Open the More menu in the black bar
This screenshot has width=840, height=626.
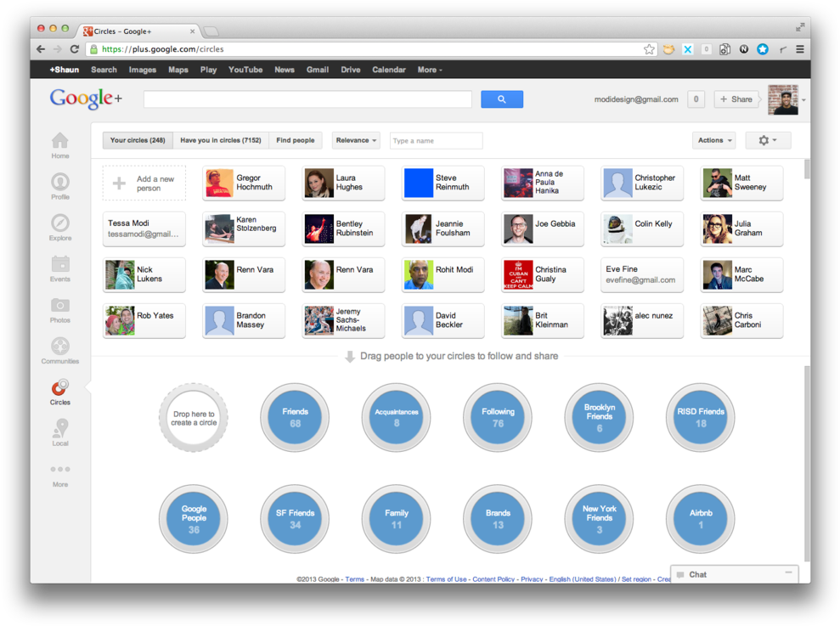pyautogui.click(x=430, y=70)
